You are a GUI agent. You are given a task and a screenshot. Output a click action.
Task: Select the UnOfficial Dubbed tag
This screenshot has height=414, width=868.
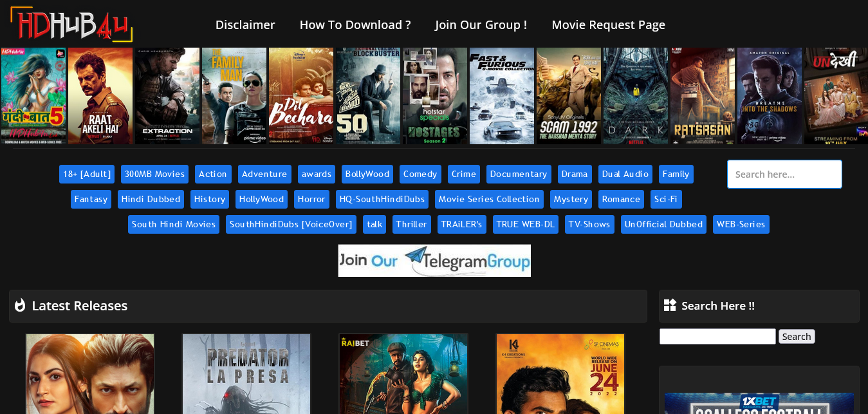pyautogui.click(x=663, y=224)
